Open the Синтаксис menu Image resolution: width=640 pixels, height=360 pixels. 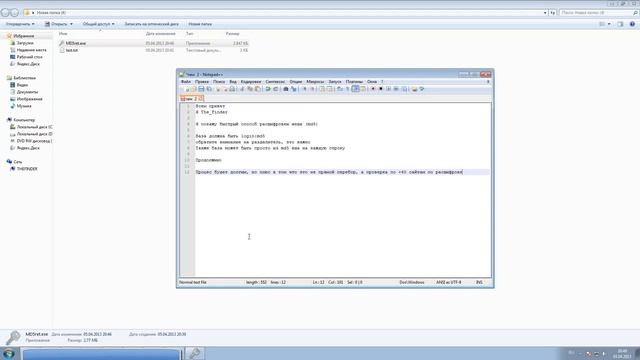click(x=275, y=82)
